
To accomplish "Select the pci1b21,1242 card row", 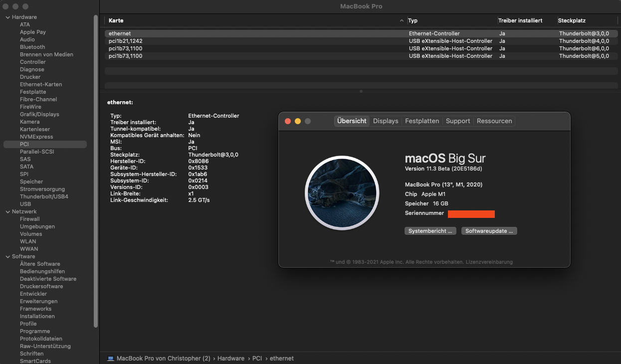I will pos(361,41).
